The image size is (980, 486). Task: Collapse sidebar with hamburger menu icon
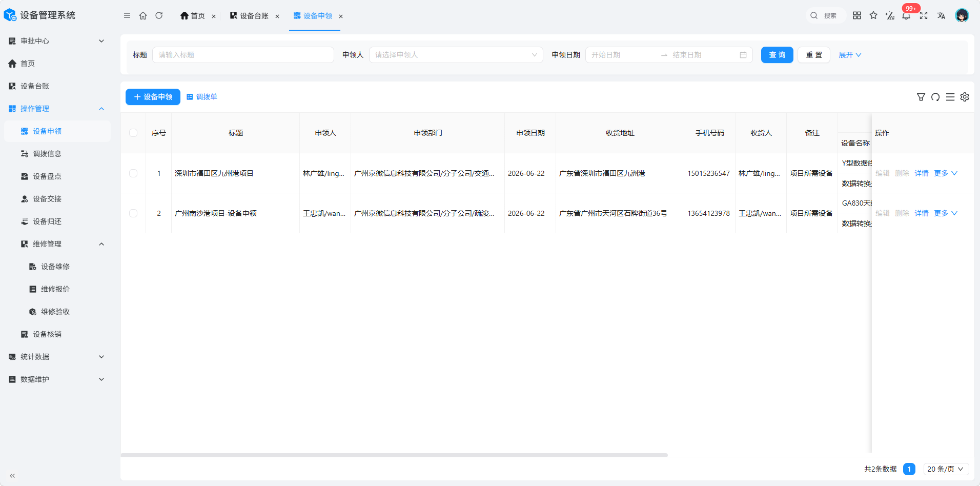pyautogui.click(x=127, y=15)
